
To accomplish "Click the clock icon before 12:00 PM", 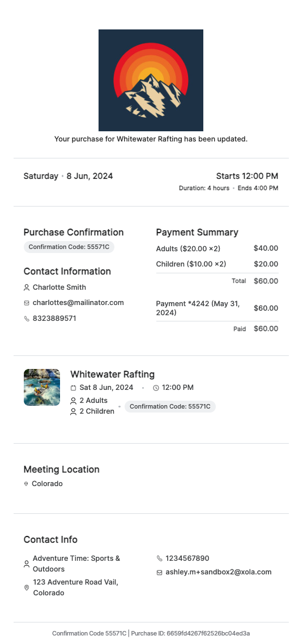I will coord(156,388).
